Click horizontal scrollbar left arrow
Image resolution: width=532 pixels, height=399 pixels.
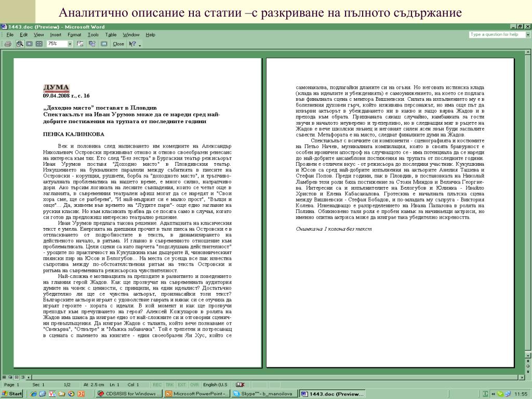pyautogui.click(x=29, y=377)
